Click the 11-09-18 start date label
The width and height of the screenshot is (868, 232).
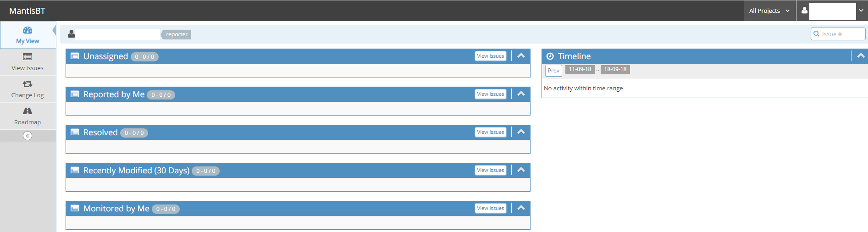pyautogui.click(x=580, y=69)
